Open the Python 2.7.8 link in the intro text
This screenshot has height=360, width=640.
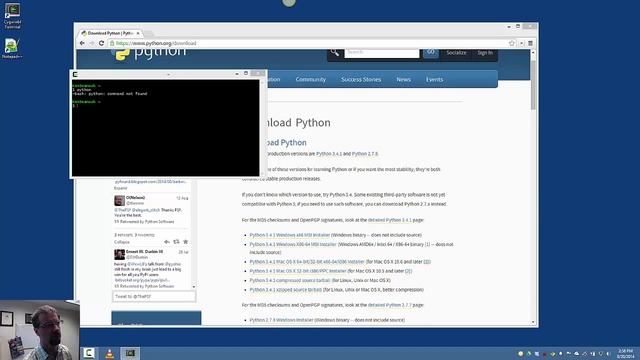click(365, 154)
